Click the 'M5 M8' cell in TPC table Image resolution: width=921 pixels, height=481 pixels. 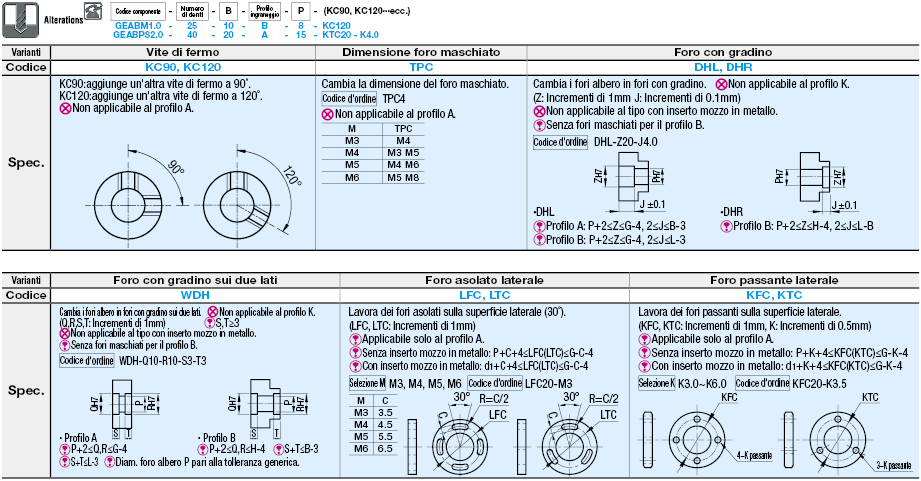403,177
